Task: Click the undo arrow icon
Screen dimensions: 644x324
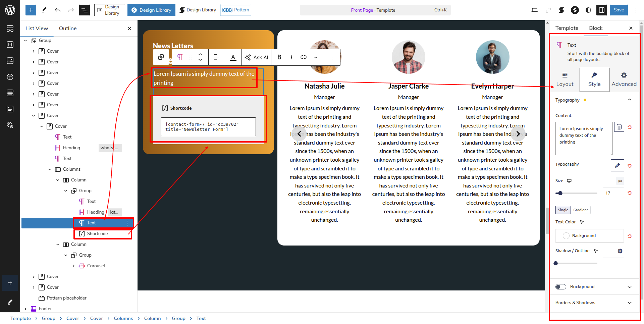Action: [58, 10]
